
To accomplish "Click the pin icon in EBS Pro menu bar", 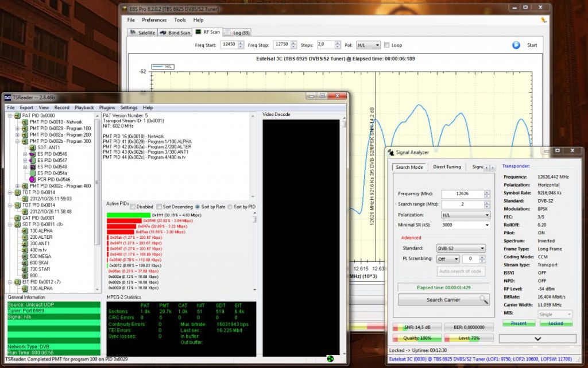I will click(543, 20).
